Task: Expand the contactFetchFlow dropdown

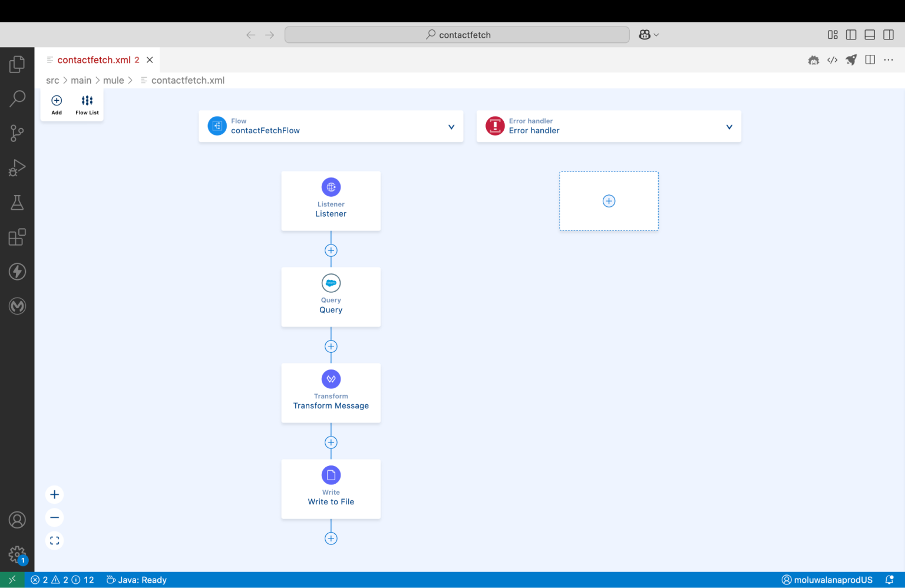Action: pyautogui.click(x=451, y=126)
